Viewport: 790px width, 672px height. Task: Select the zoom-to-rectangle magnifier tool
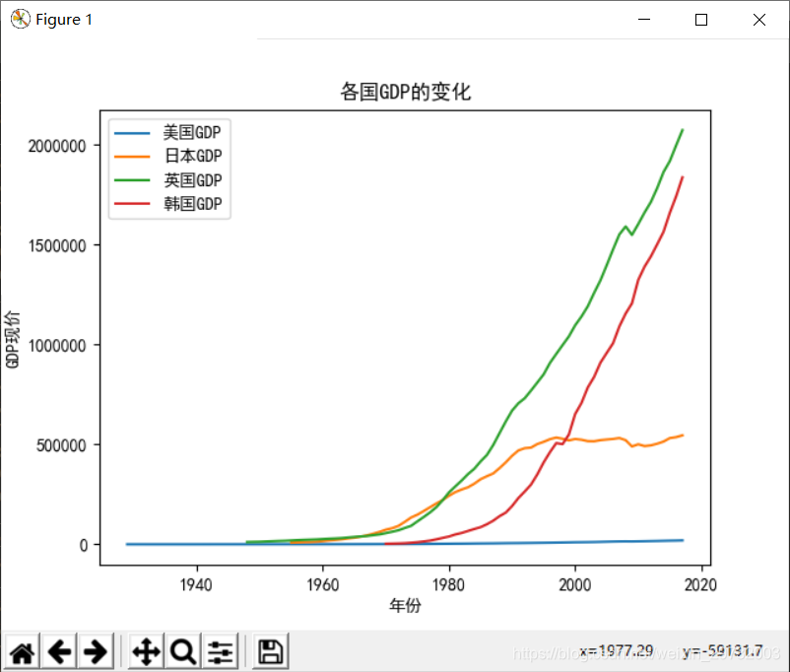182,651
